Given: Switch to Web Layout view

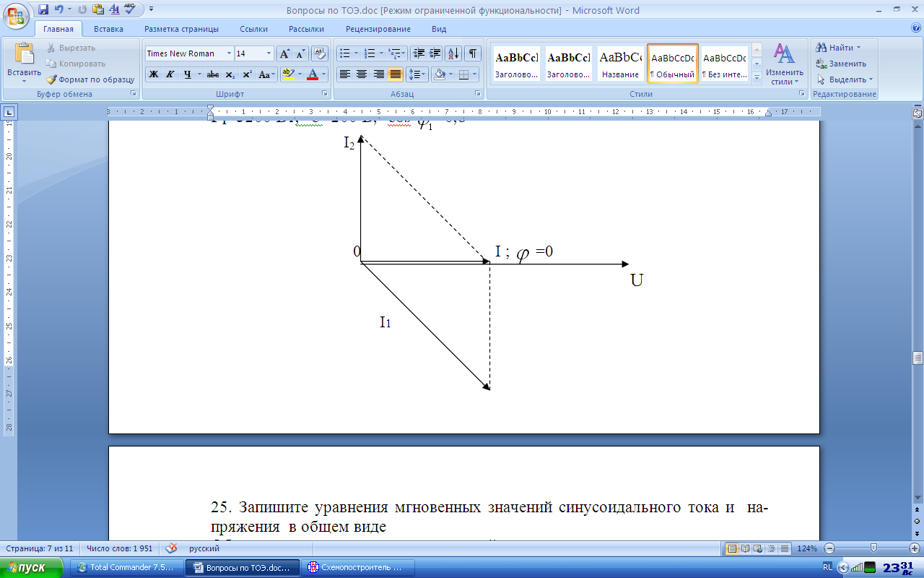Looking at the screenshot, I should tap(759, 548).
